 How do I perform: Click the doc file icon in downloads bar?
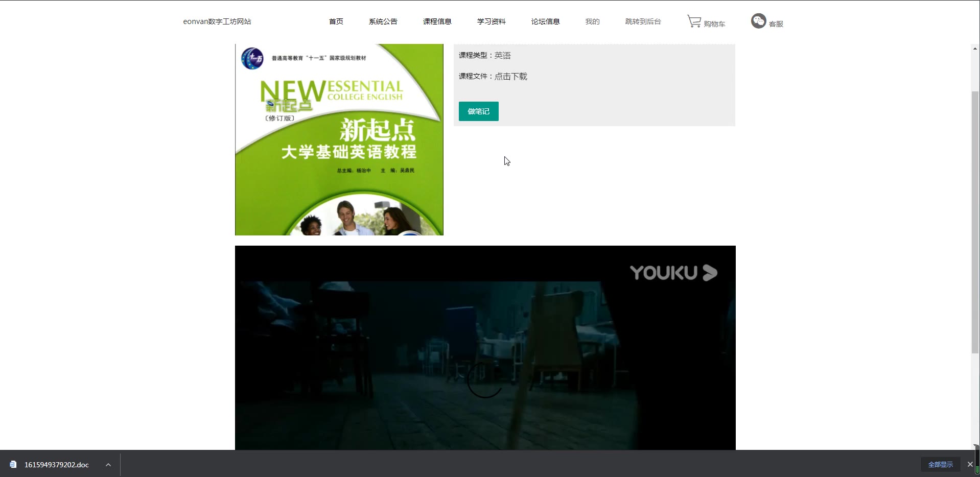(x=13, y=464)
